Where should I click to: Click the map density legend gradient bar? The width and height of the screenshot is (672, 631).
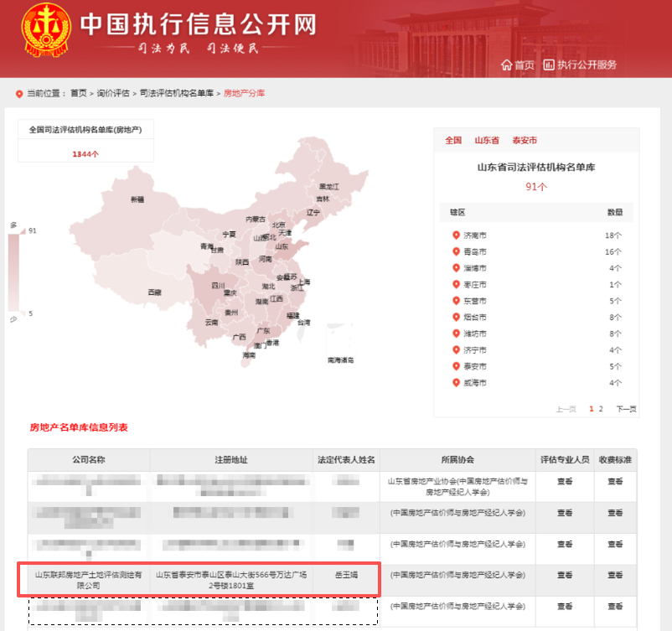[x=13, y=272]
